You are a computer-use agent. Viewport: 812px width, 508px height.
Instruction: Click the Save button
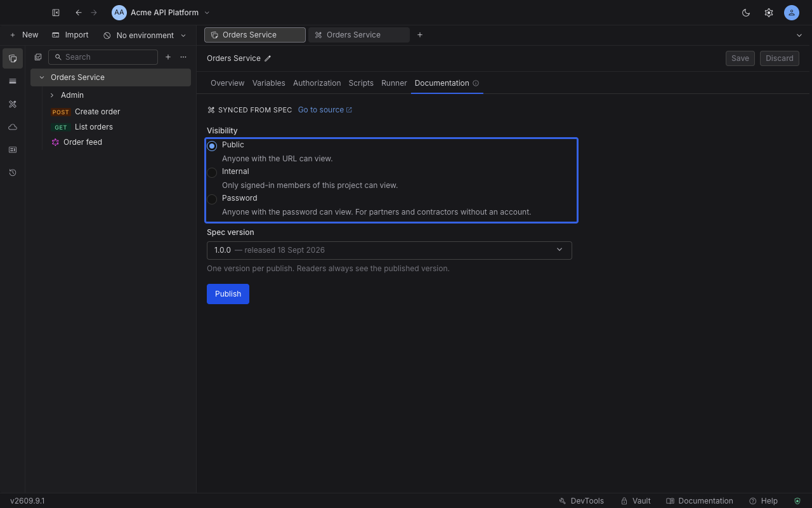(740, 58)
